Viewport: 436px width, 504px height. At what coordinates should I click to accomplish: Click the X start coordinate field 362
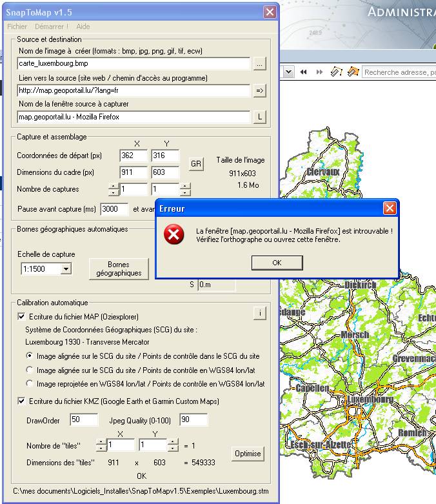click(134, 156)
